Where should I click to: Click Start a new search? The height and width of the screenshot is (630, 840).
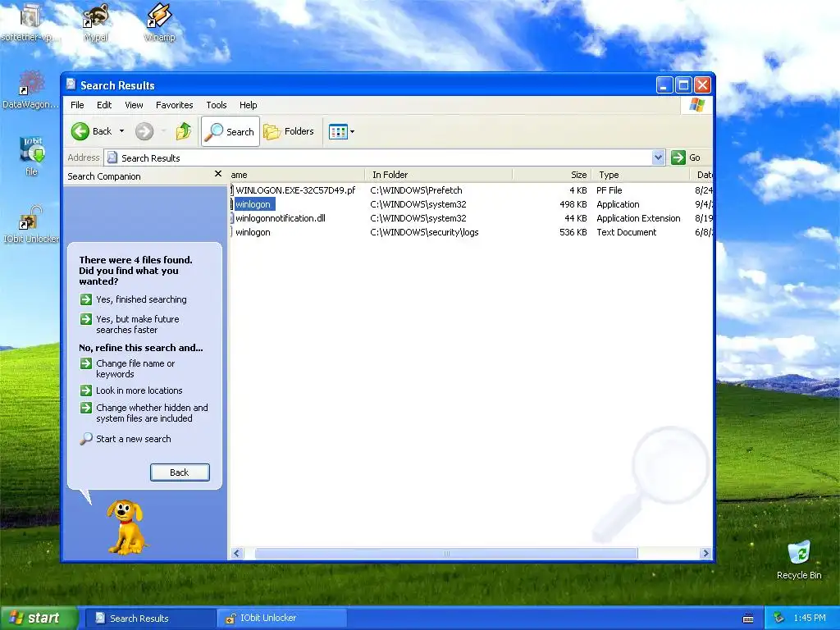point(126,439)
